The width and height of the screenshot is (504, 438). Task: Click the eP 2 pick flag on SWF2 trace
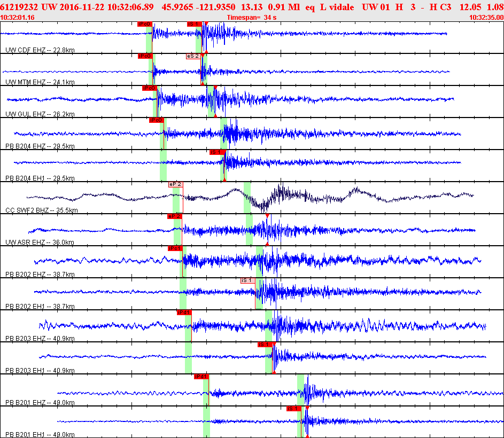tap(176, 184)
